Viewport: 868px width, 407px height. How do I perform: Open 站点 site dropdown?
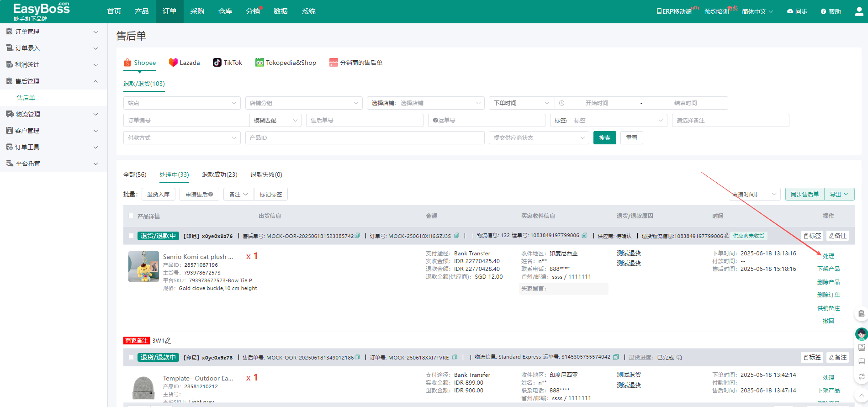pos(182,103)
